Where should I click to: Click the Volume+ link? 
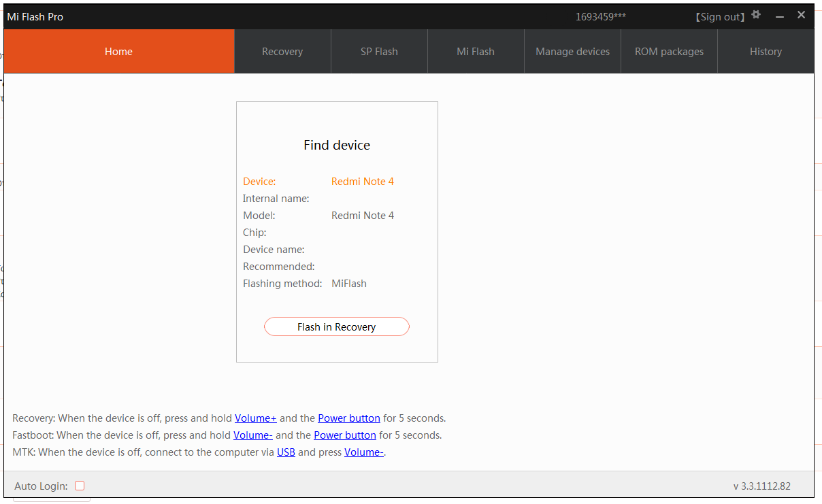tap(256, 418)
